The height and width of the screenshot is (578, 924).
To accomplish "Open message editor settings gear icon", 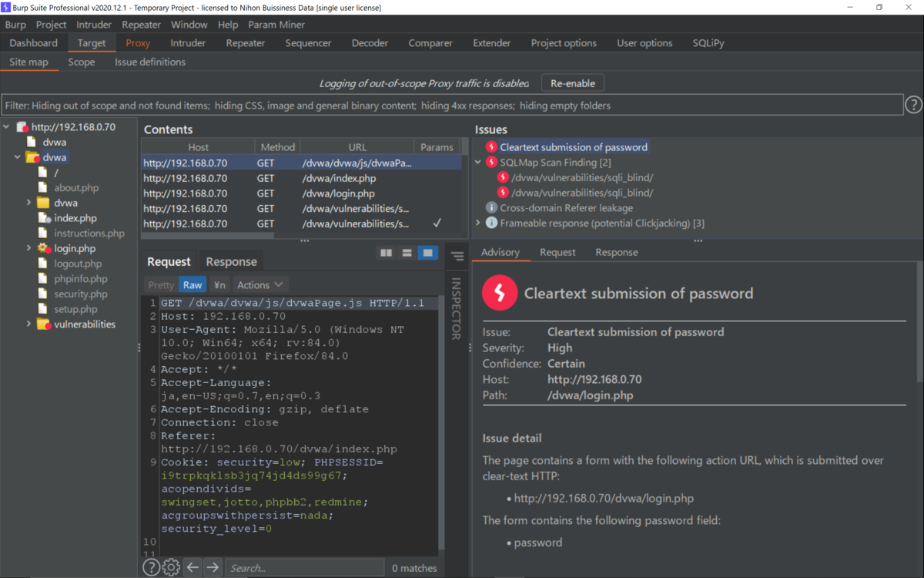I will pos(171,567).
